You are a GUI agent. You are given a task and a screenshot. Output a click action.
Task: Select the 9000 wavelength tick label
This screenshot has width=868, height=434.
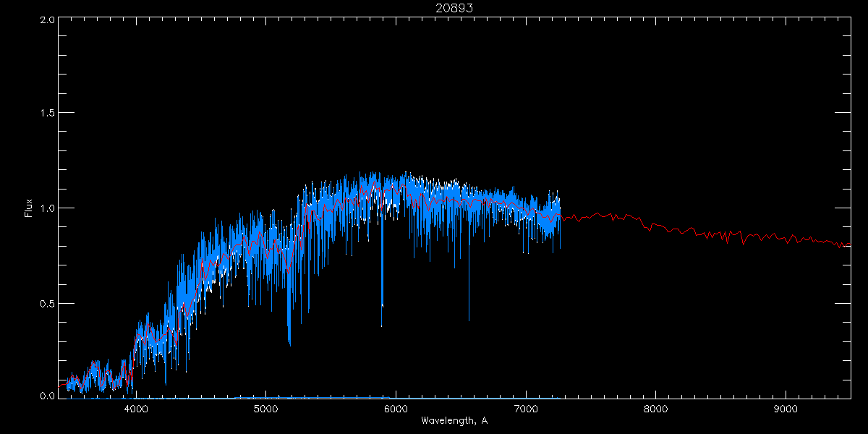point(786,409)
